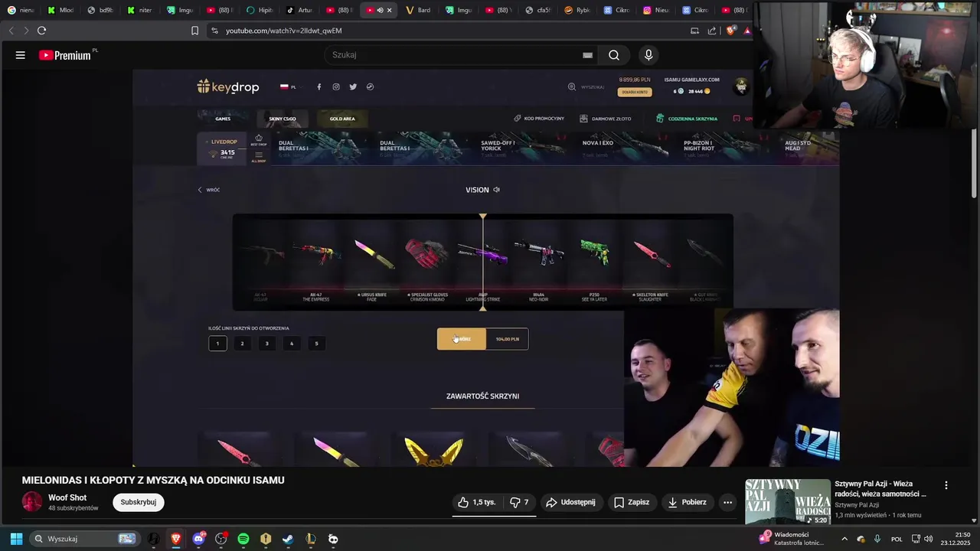
Task: Open the Windows Start menu
Action: (16, 539)
